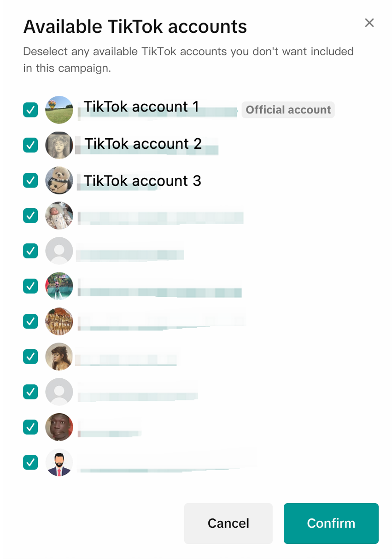Click the TikTok account 1 name
This screenshot has width=392, height=559.
pyautogui.click(x=141, y=107)
